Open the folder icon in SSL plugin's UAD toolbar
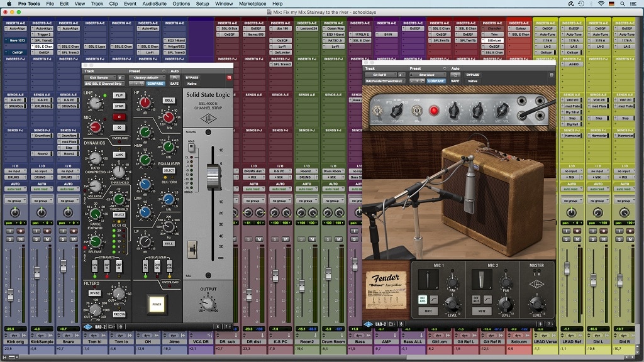Image resolution: width=644 pixels, height=362 pixels. (111, 327)
